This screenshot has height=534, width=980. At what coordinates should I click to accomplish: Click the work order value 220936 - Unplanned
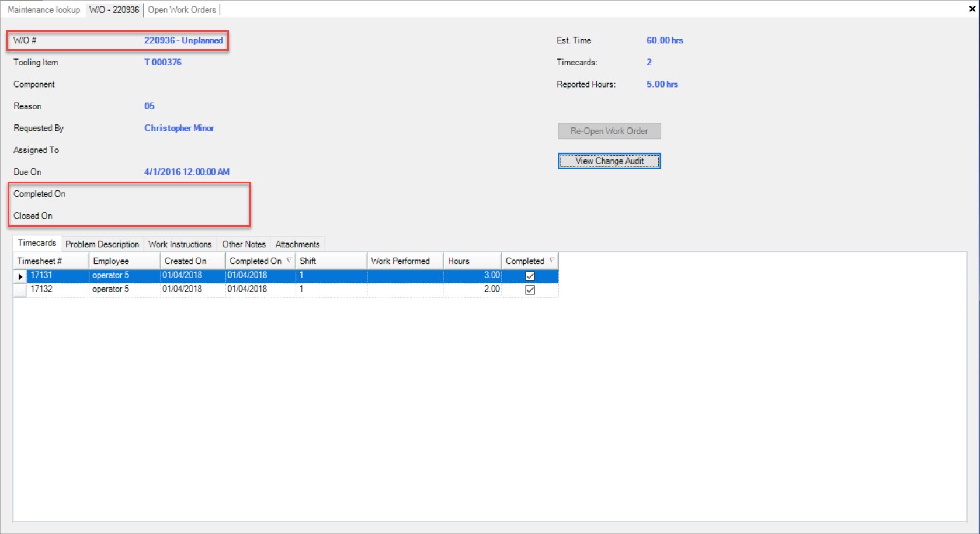pyautogui.click(x=183, y=40)
